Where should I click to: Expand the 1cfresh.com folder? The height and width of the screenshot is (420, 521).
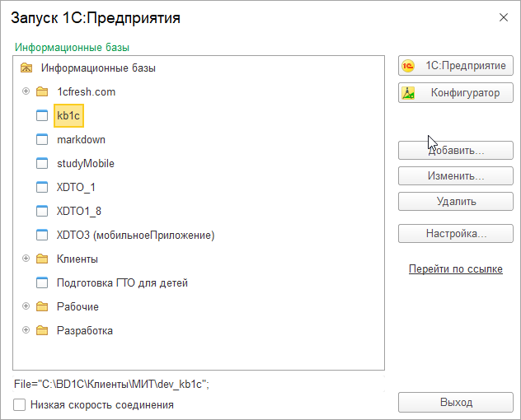[x=26, y=91]
